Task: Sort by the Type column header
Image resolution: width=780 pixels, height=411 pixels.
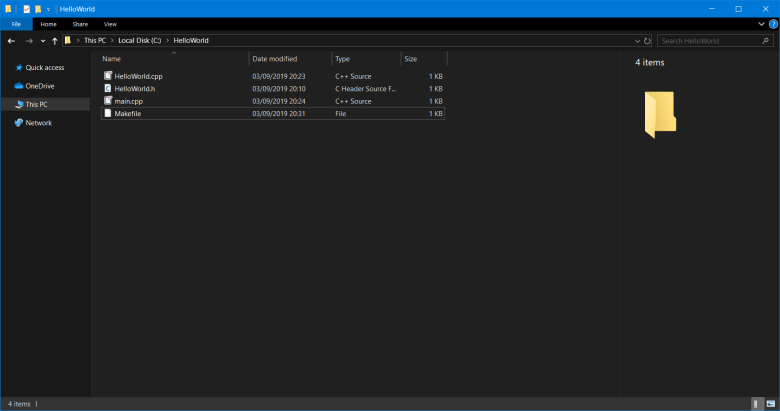Action: 366,59
